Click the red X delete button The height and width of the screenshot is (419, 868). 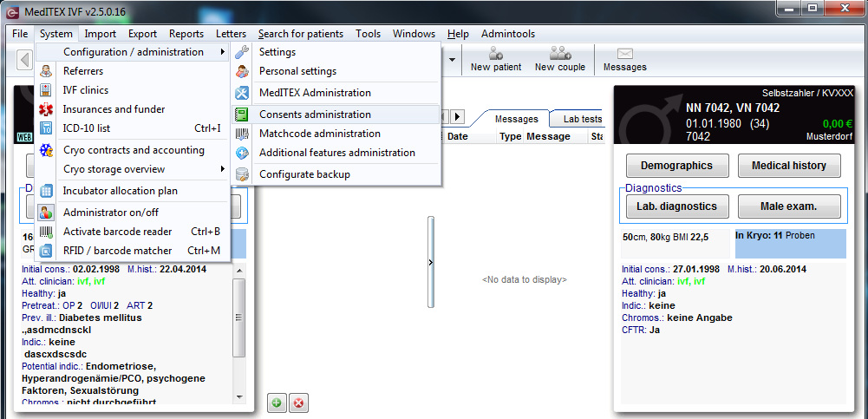[298, 403]
